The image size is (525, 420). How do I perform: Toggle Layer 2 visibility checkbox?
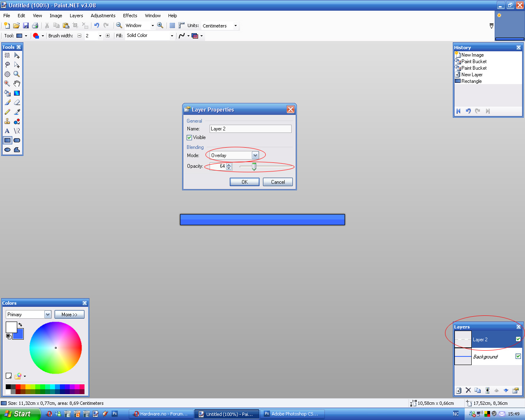[x=518, y=339]
